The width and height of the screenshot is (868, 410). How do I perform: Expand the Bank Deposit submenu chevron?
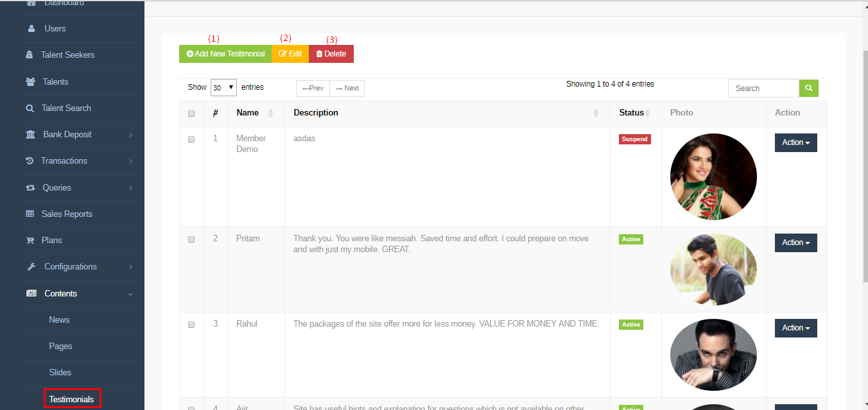tap(130, 135)
